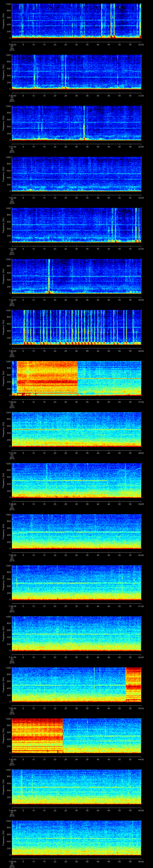Click the "7:32:00" start time label
Screen dimensions: 153x868
tap(12, 197)
